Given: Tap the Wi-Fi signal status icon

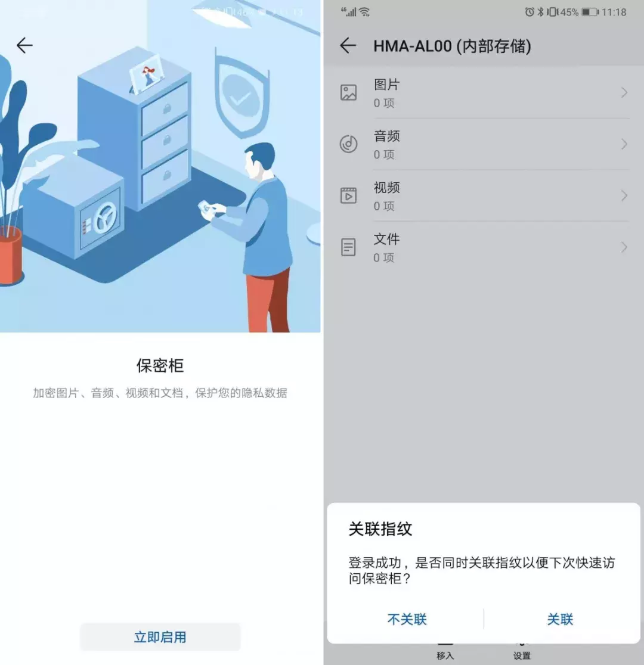Looking at the screenshot, I should (364, 12).
